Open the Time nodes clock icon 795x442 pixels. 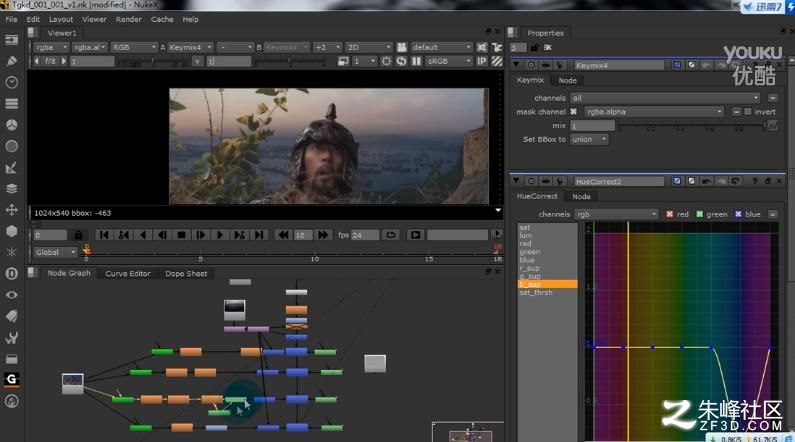click(11, 82)
